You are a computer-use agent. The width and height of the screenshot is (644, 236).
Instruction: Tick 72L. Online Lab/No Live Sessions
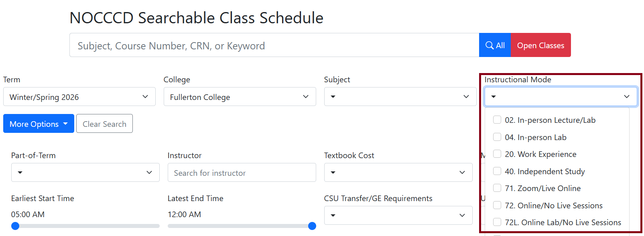pos(497,222)
